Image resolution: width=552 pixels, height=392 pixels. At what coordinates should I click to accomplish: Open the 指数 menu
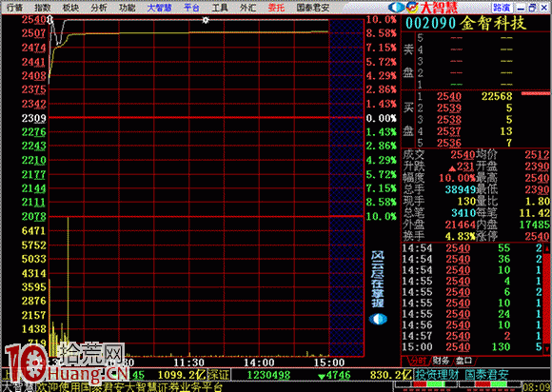click(43, 8)
